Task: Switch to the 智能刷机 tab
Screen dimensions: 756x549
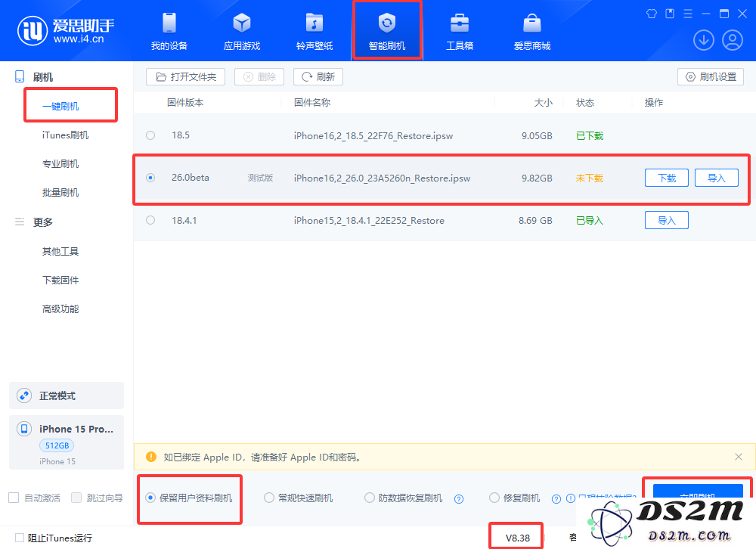Action: pos(386,31)
